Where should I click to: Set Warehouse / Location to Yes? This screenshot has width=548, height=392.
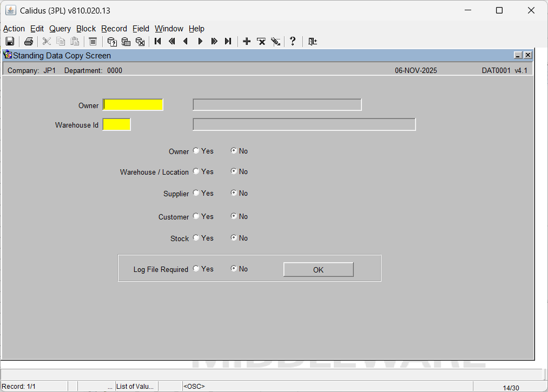pyautogui.click(x=196, y=171)
